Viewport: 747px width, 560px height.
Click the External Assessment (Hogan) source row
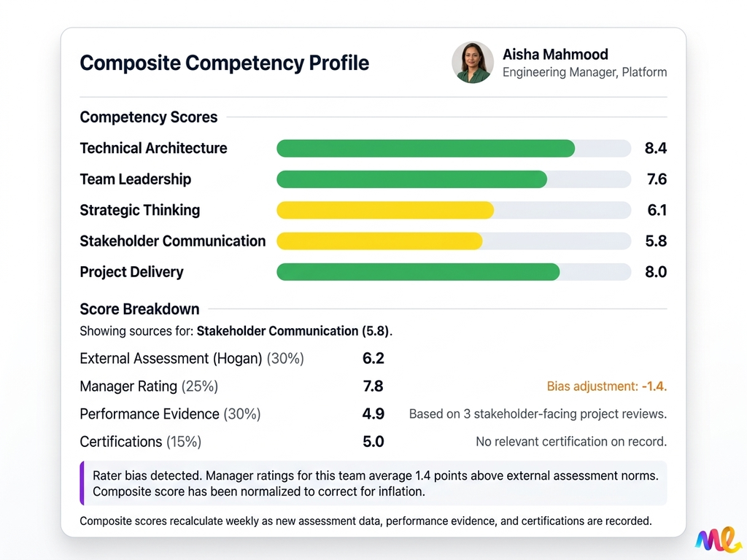pos(192,359)
